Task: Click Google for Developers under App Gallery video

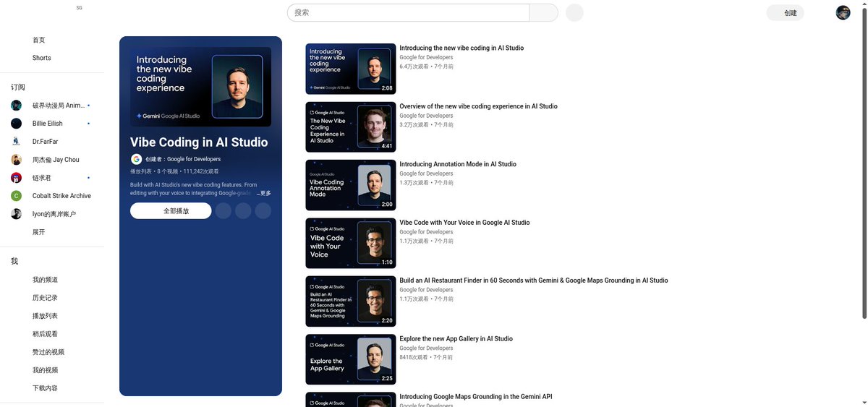Action: (426, 348)
